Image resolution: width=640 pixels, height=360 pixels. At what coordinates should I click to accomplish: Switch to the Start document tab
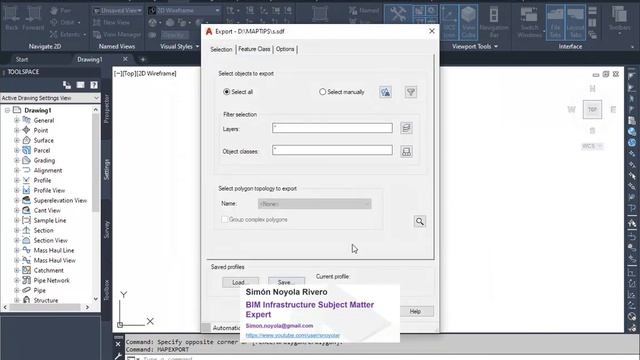point(22,59)
